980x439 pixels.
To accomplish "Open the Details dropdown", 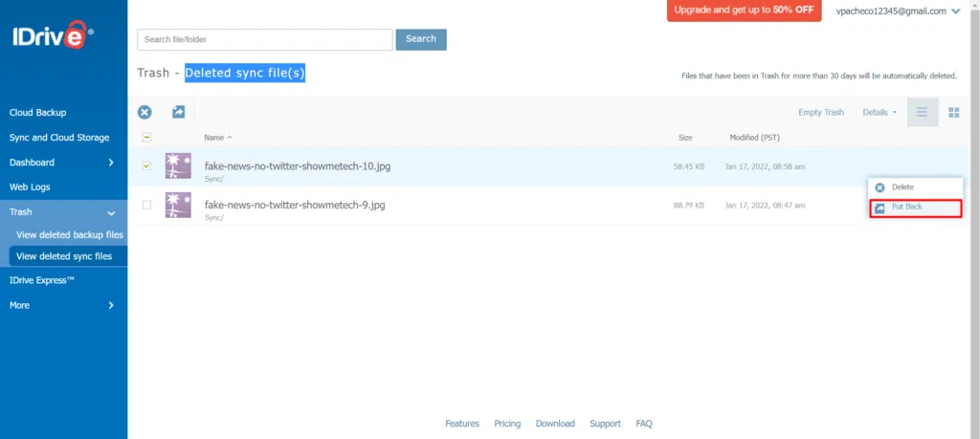I will coord(879,112).
